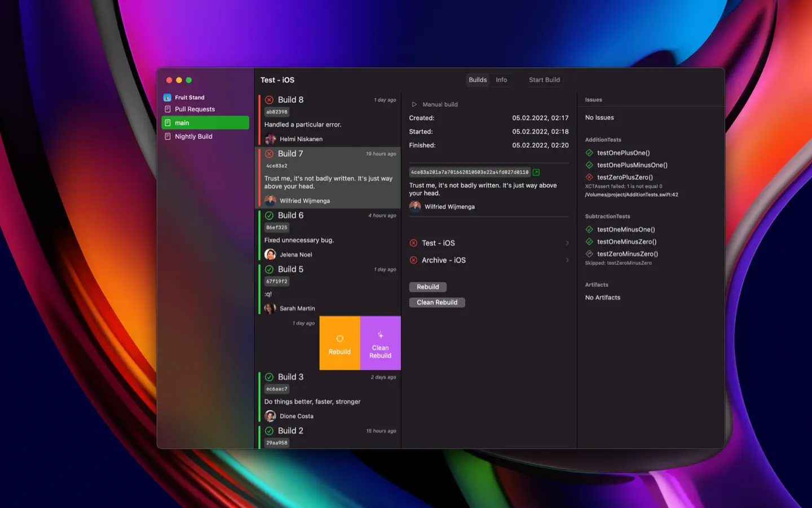Image resolution: width=812 pixels, height=508 pixels.
Task: Select Build 6 'Fixed unnecessary bug.' message
Action: tap(299, 240)
